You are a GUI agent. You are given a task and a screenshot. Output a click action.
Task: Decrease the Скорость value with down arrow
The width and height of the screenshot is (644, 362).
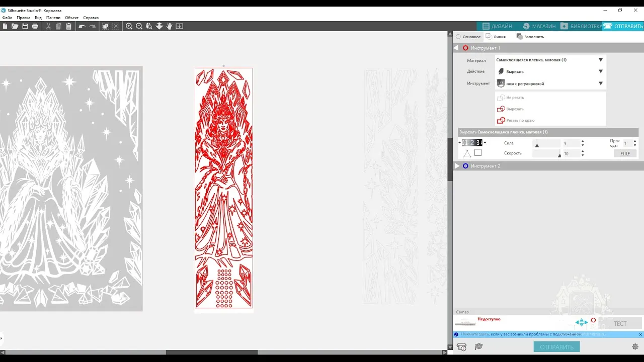click(x=583, y=155)
